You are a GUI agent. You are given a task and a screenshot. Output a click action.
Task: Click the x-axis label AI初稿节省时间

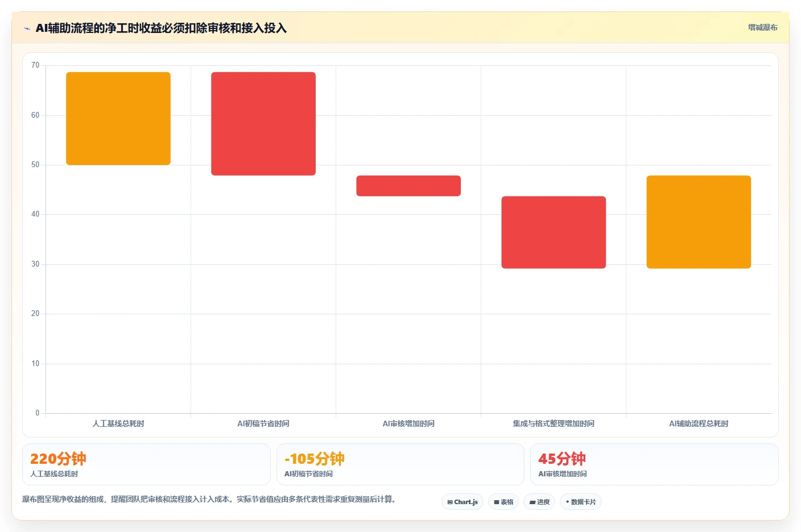pyautogui.click(x=263, y=423)
